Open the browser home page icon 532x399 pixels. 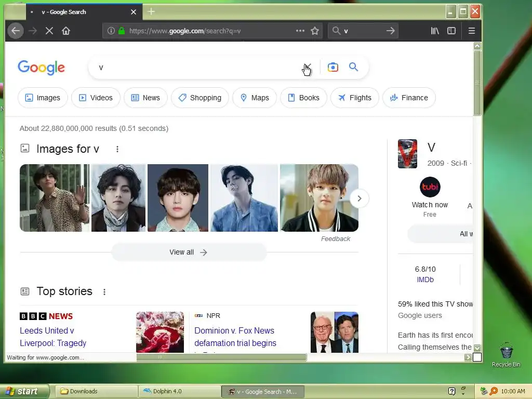66,31
